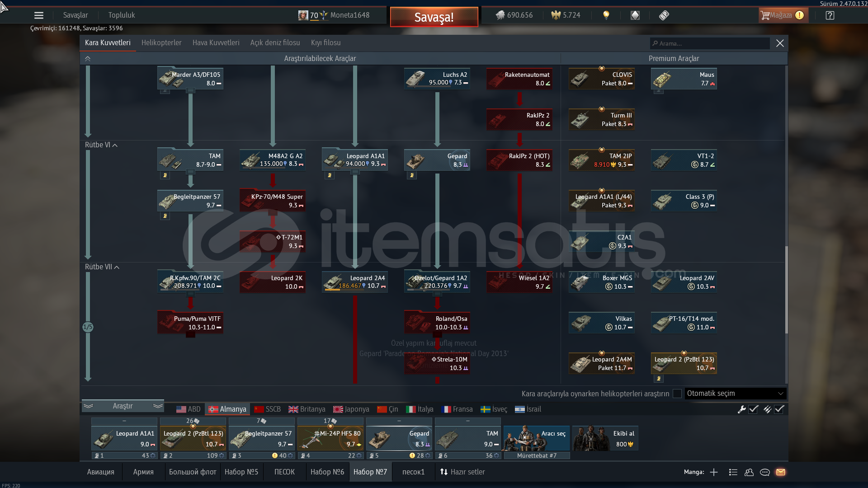Screen dimensions: 868x488
Task: Select the ABD nation tab
Action: pyautogui.click(x=189, y=409)
